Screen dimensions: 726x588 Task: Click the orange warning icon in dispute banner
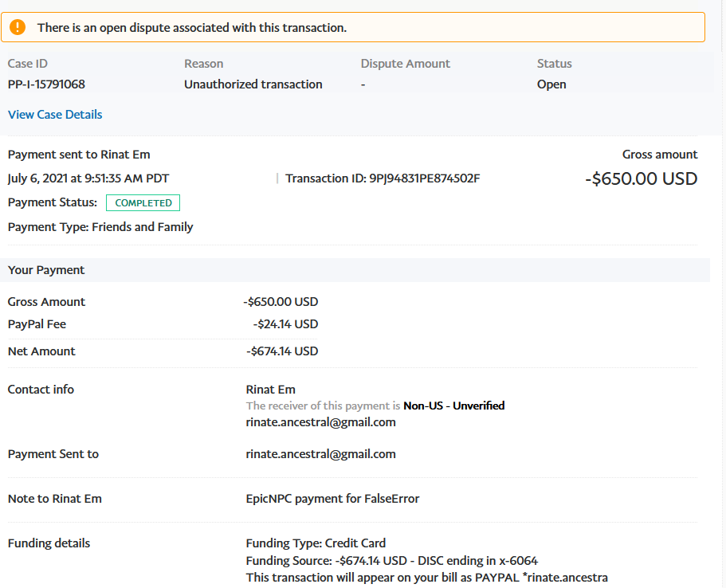tap(18, 27)
